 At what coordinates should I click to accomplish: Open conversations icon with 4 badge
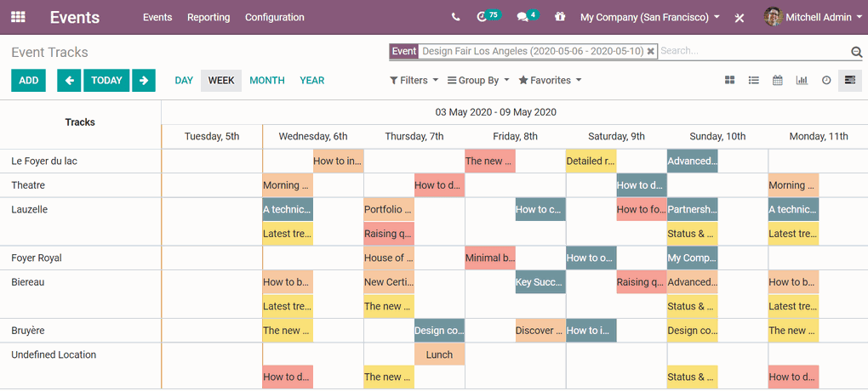point(526,17)
